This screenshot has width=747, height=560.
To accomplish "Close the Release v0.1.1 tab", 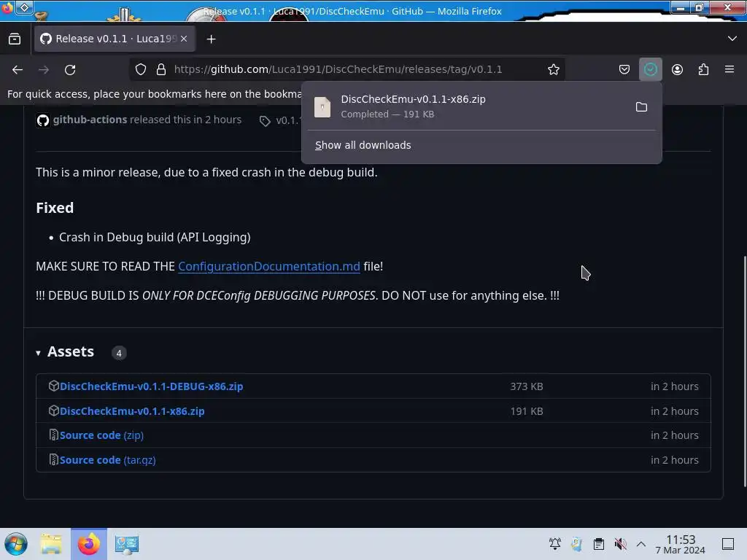I will tap(184, 39).
